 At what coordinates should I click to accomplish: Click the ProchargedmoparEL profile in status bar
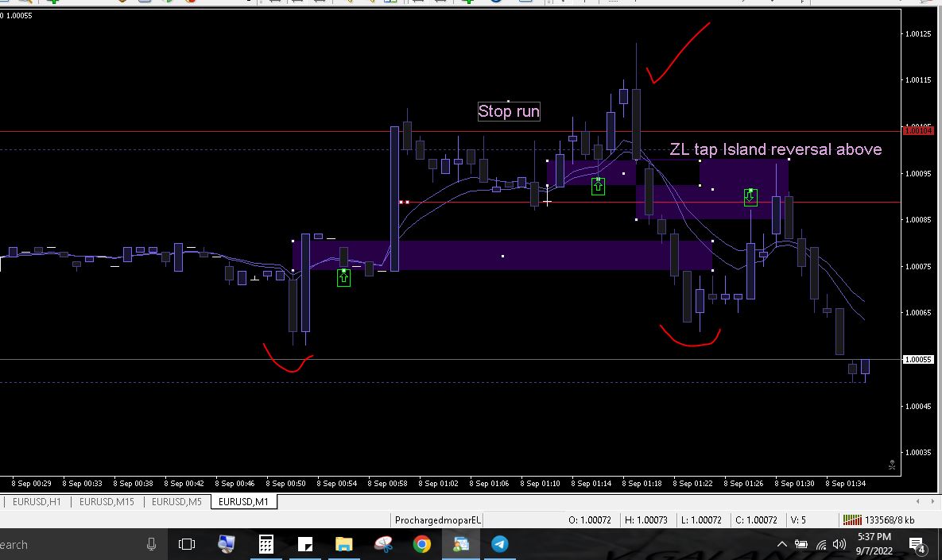tap(438, 519)
